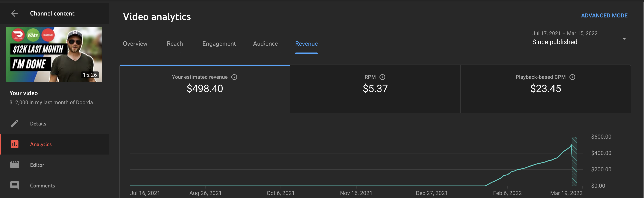The height and width of the screenshot is (198, 644).
Task: Select the Revenue tab
Action: [306, 44]
